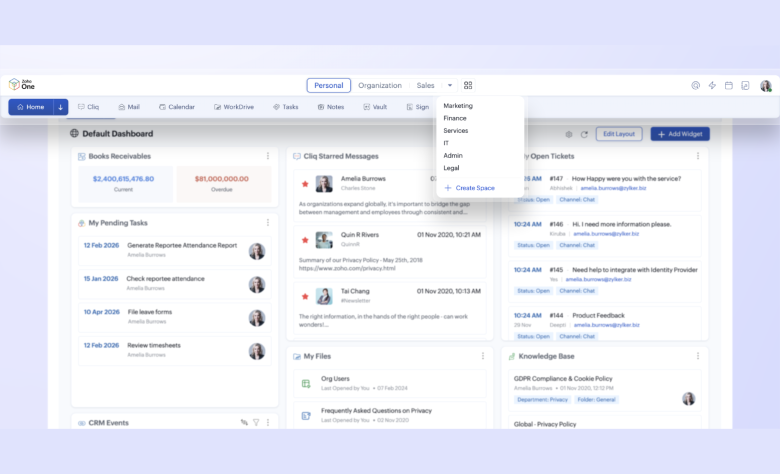Screen dimensions: 780x474
Task: Expand the arrow dropdown next to Home
Action: coord(60,107)
